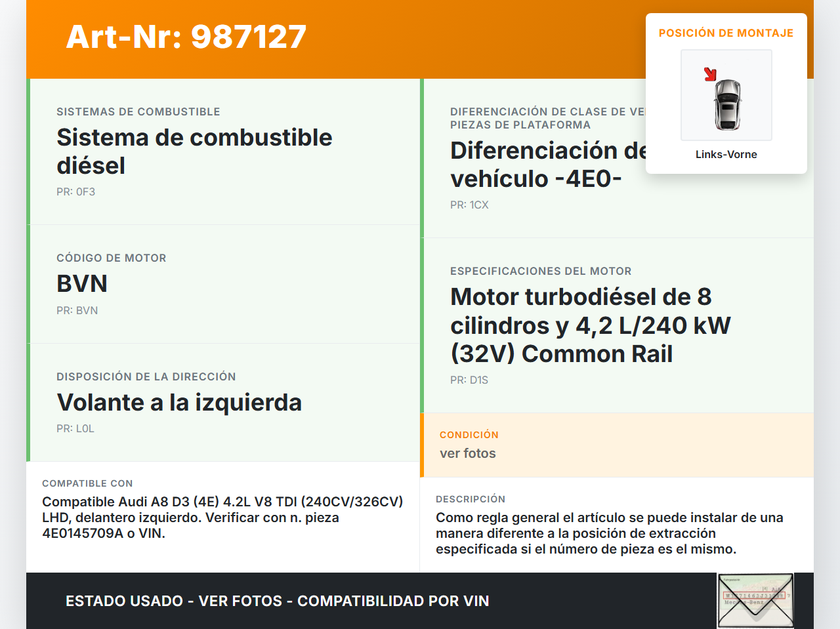This screenshot has width=840, height=629.
Task: Click the Volante a la izquierda title
Action: click(x=179, y=403)
